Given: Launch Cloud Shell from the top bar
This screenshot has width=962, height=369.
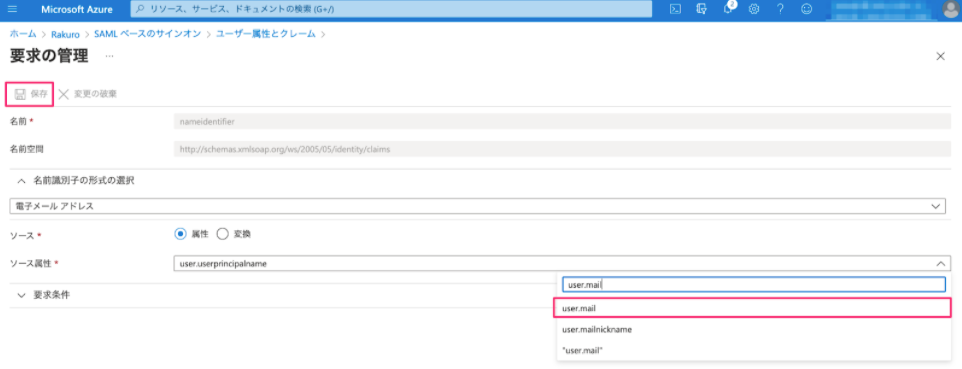Looking at the screenshot, I should coord(675,9).
